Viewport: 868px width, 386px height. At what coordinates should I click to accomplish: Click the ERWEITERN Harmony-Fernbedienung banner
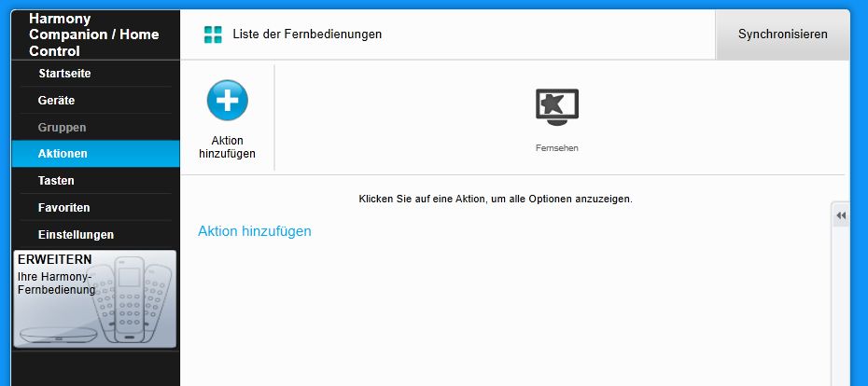point(94,298)
